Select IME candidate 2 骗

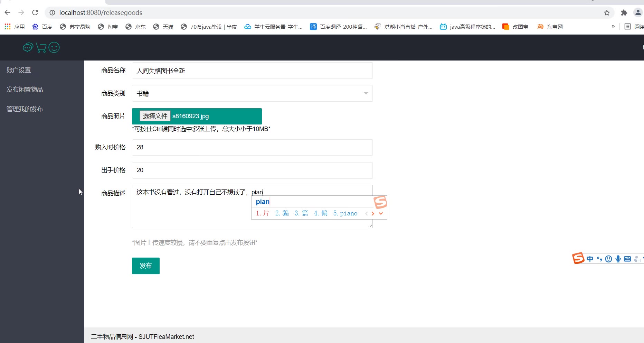tap(282, 213)
